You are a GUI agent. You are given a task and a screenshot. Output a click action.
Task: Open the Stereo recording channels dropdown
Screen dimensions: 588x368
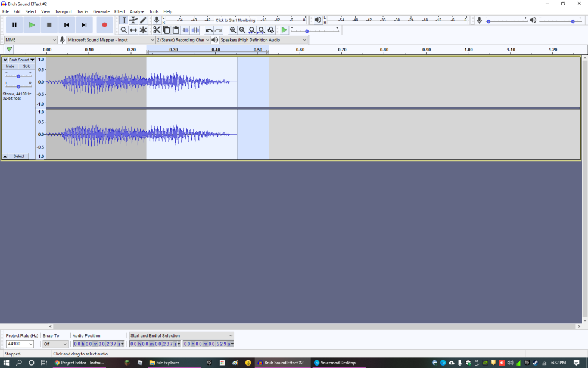tap(183, 40)
